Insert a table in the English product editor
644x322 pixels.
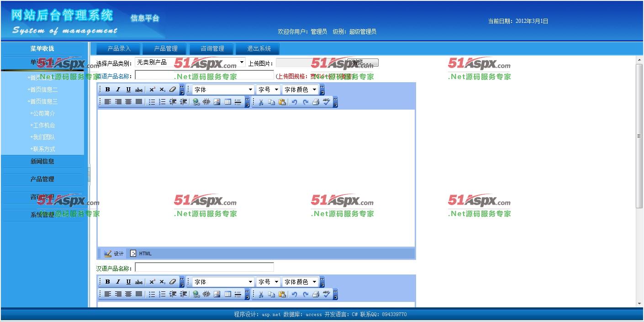click(x=227, y=102)
